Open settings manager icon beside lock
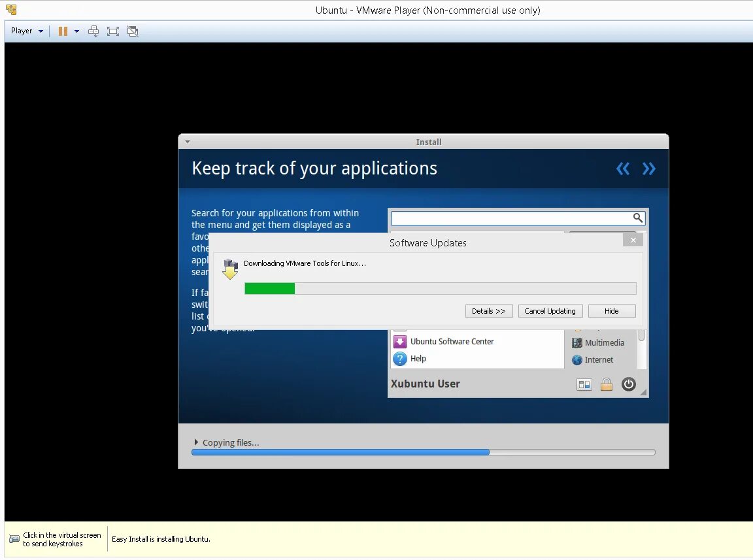 (584, 385)
